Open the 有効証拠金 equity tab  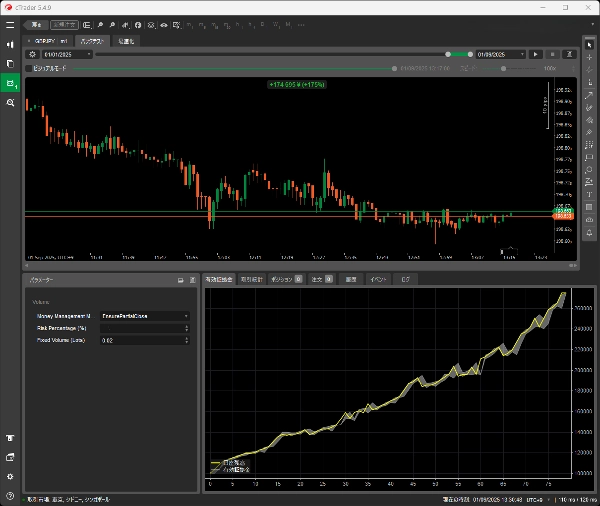219,279
